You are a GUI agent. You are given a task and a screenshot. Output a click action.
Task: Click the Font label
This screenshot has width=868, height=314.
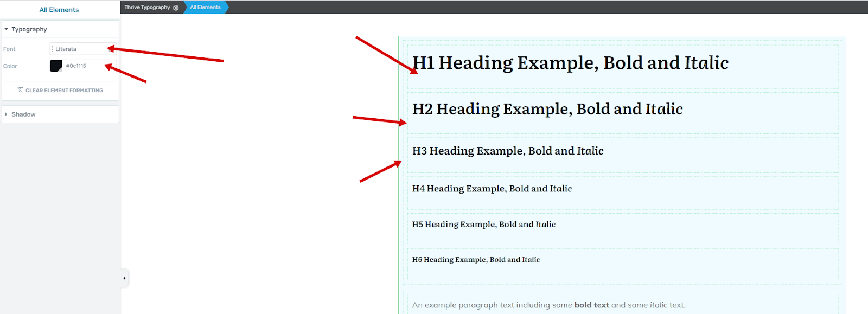pyautogui.click(x=9, y=49)
